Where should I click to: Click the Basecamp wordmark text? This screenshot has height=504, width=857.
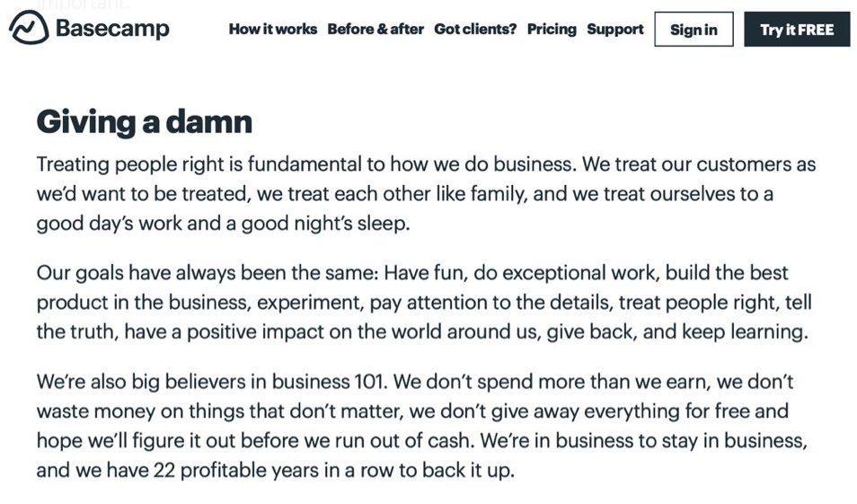tap(112, 29)
